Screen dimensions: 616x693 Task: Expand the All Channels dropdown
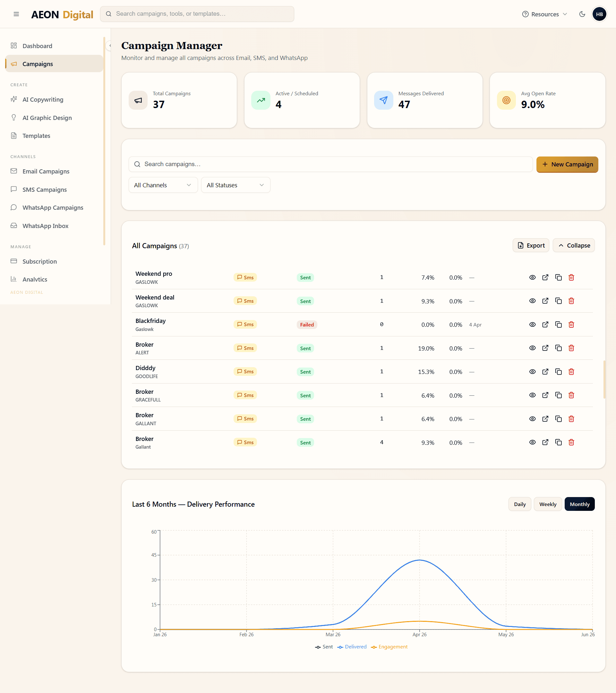tap(163, 185)
